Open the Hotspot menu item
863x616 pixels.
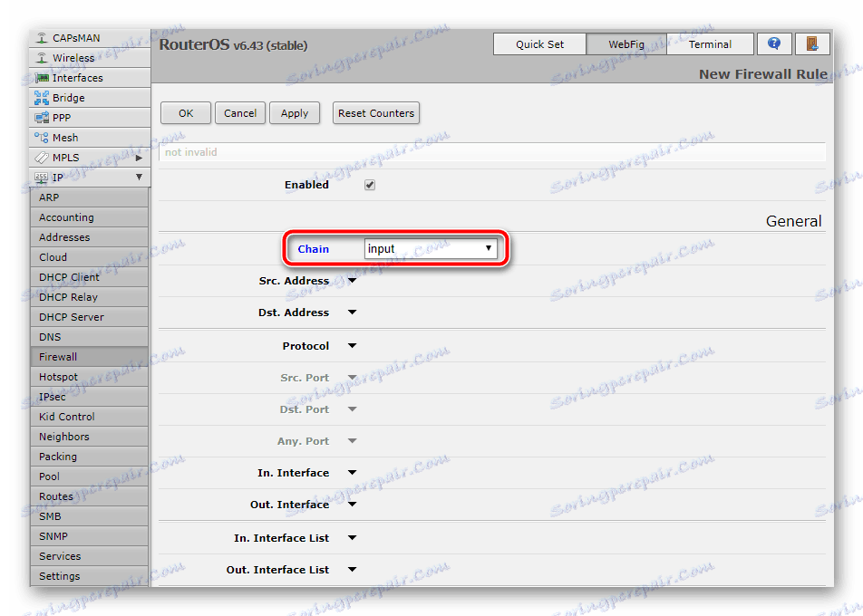pos(89,377)
